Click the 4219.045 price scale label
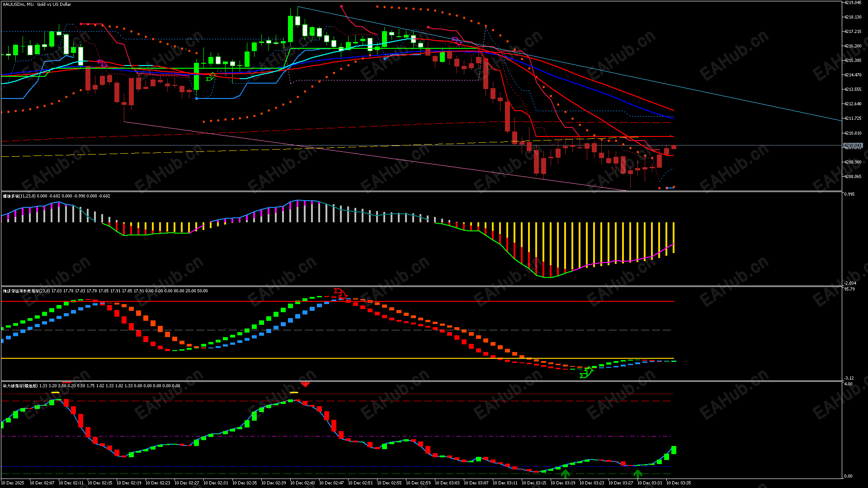Viewport: 868px width, 488px height. click(853, 3)
